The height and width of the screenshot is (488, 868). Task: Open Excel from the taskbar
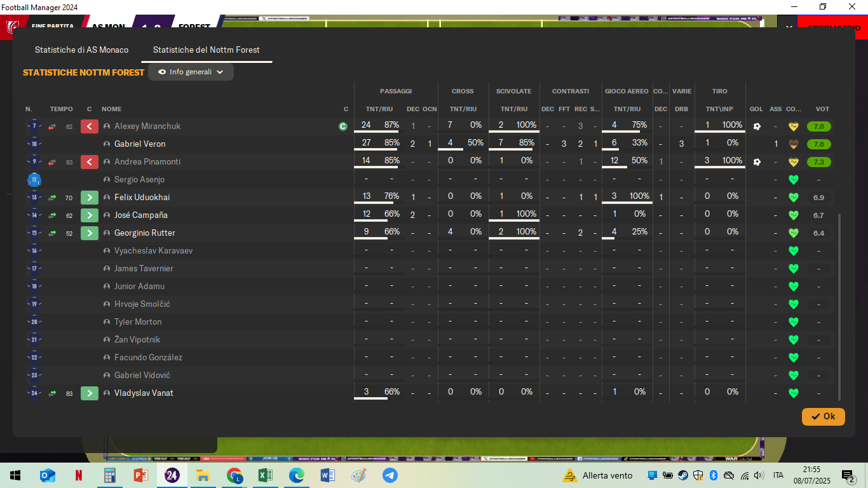[266, 475]
